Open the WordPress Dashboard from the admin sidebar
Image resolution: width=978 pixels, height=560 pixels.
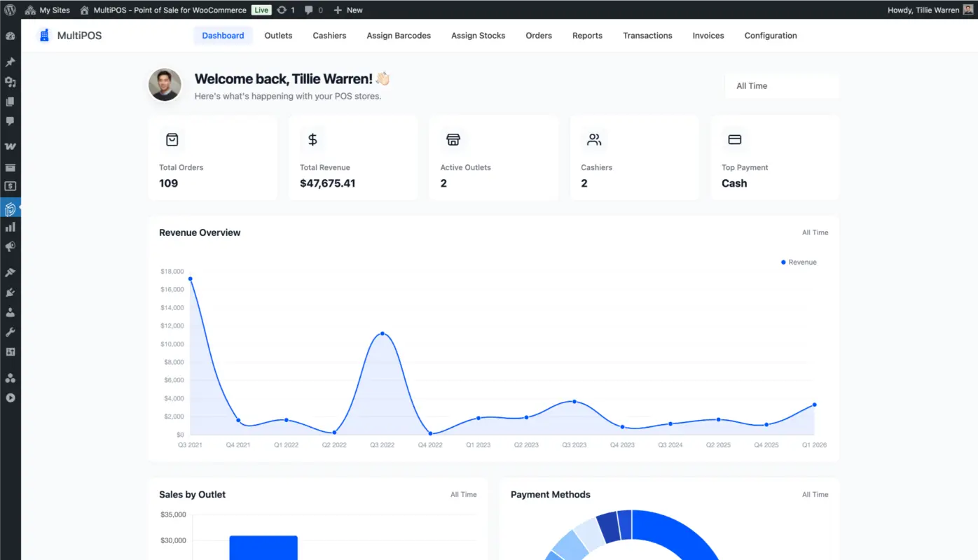pyautogui.click(x=10, y=37)
